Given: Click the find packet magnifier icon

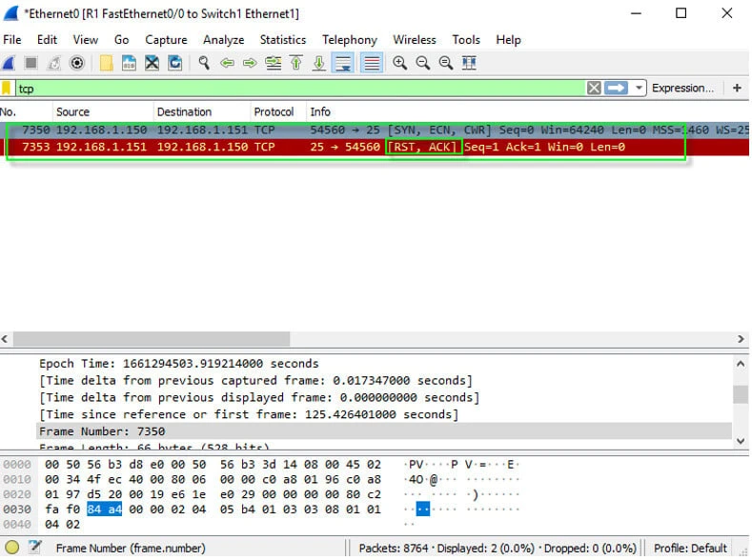Looking at the screenshot, I should coord(203,63).
